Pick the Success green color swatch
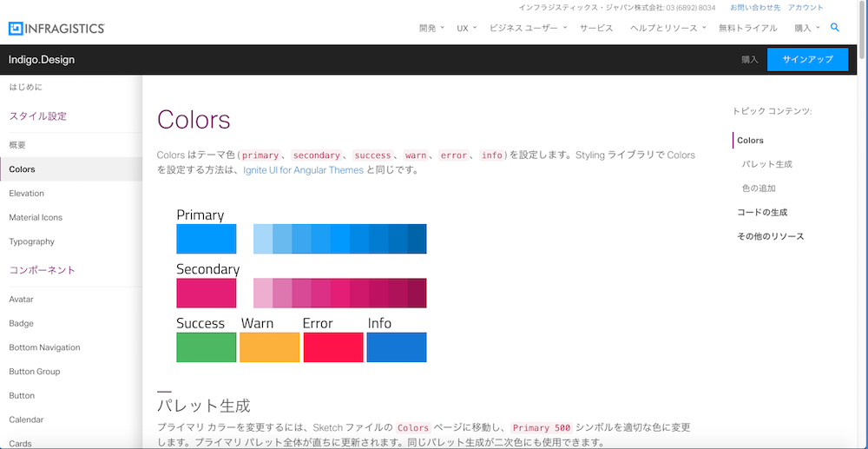The height and width of the screenshot is (449, 868). coord(207,347)
